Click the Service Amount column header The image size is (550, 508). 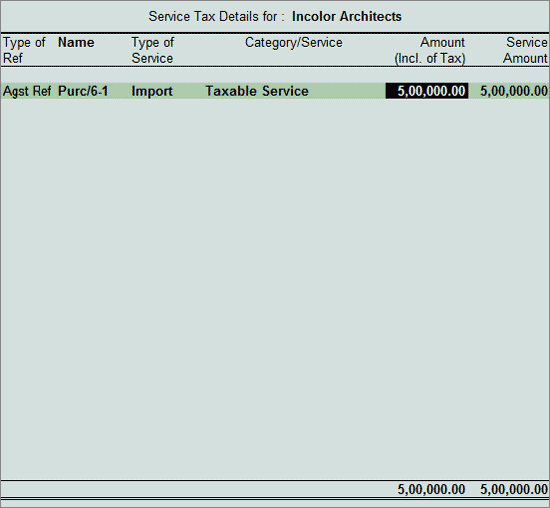525,50
